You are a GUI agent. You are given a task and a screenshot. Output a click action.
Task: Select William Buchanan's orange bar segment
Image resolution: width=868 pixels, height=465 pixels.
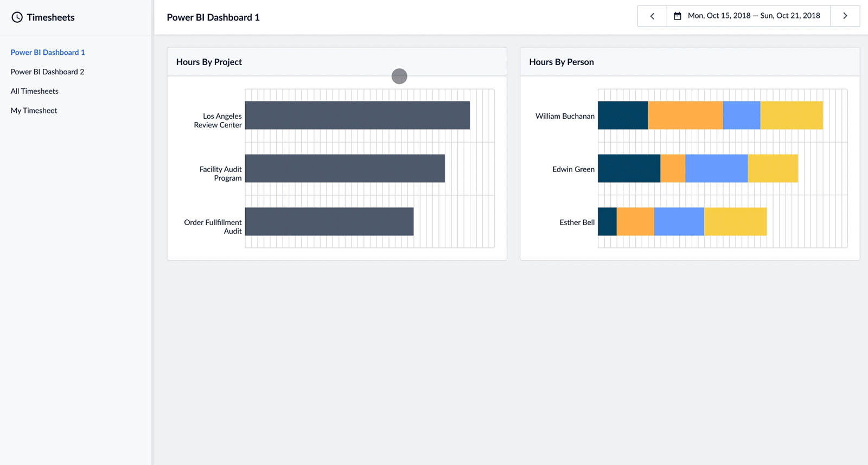tap(685, 115)
